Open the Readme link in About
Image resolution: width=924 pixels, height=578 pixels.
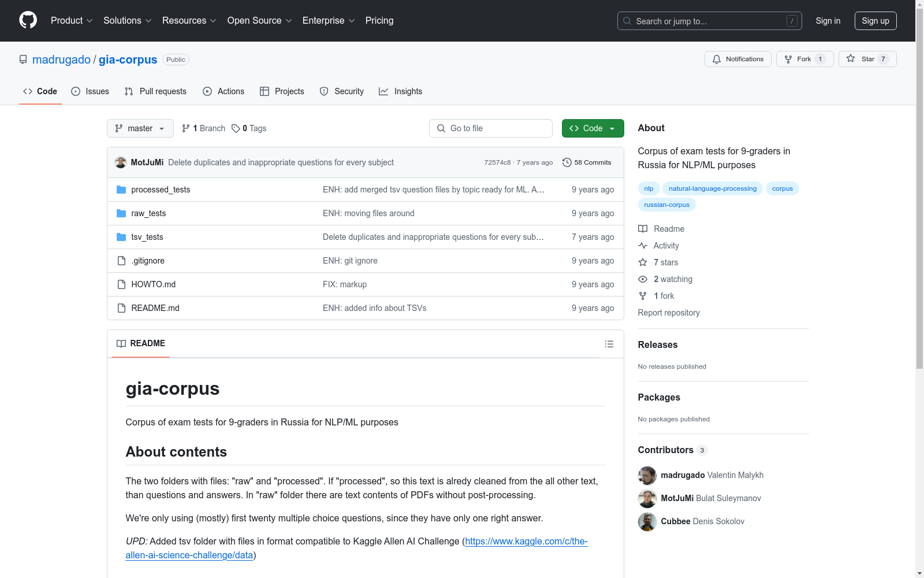(x=661, y=229)
